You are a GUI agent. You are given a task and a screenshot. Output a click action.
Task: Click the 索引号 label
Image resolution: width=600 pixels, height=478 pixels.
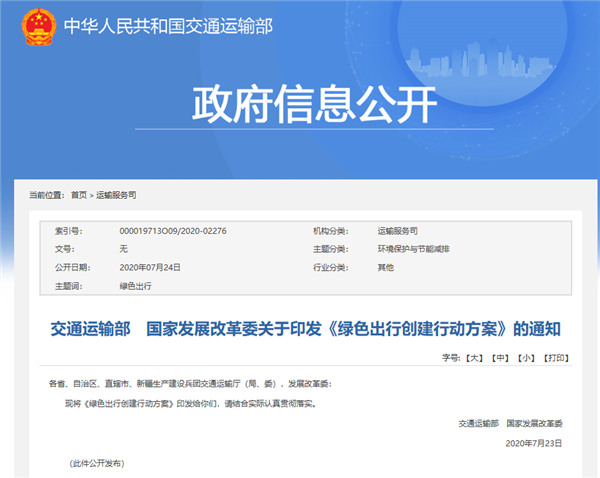68,231
